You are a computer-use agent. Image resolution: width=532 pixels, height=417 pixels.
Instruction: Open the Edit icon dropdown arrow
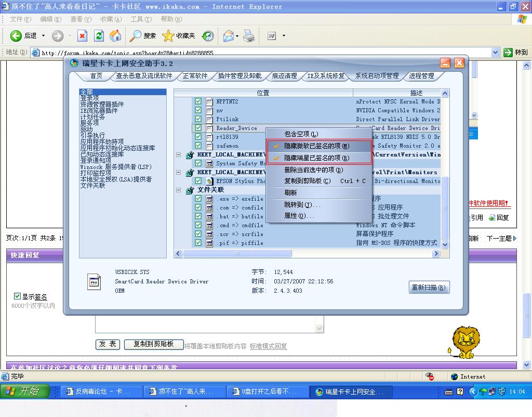click(x=284, y=36)
